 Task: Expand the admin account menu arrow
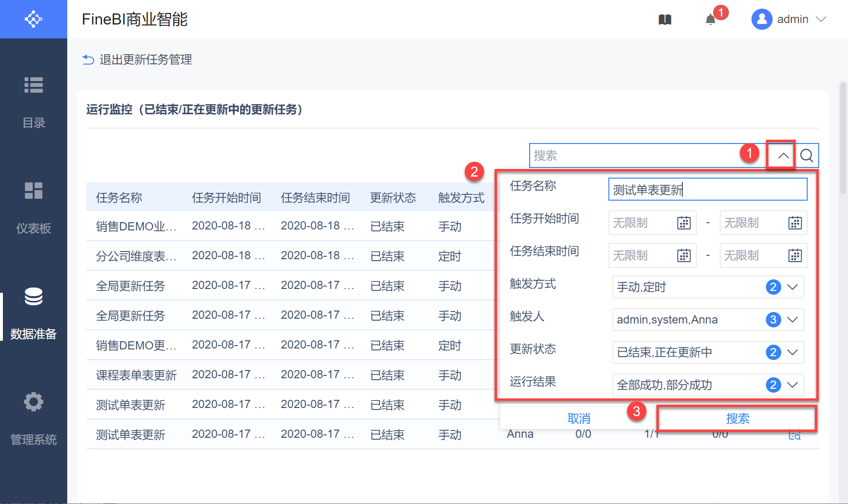point(821,19)
